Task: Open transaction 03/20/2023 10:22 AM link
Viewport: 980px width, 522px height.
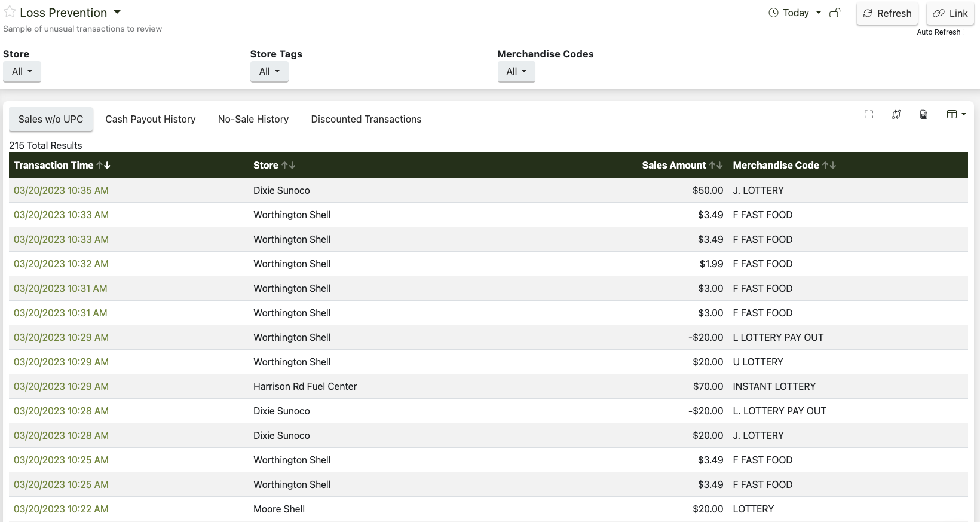Action: click(61, 509)
